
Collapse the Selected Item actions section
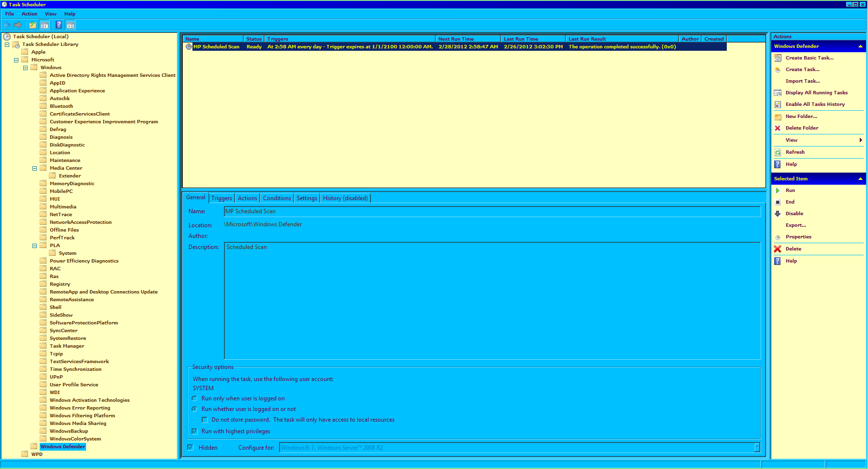[860, 179]
